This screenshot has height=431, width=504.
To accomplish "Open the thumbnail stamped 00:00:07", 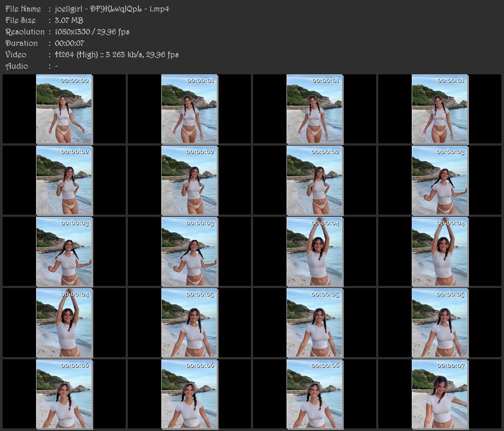I will pyautogui.click(x=440, y=394).
